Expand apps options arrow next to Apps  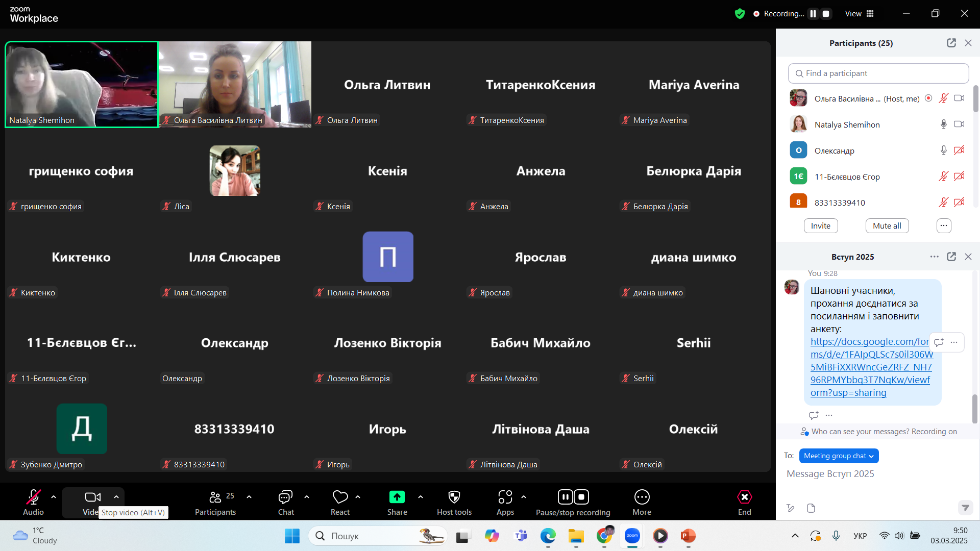pos(524,496)
